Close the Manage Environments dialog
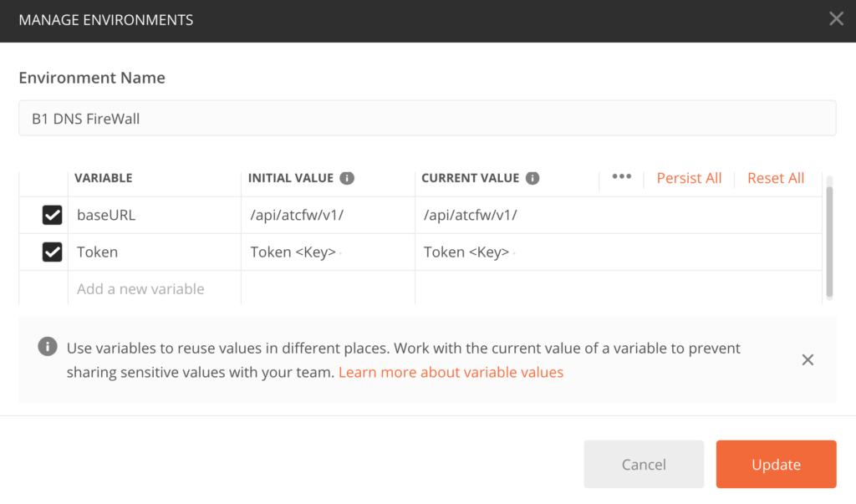This screenshot has width=856, height=504. pos(836,19)
